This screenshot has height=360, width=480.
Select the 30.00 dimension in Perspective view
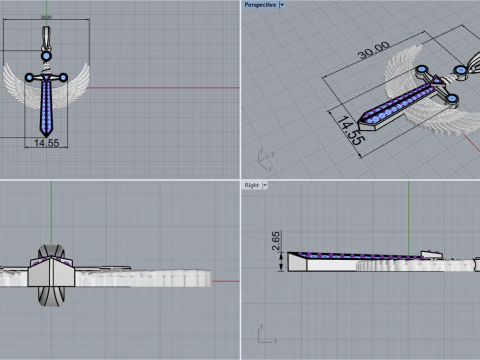[373, 50]
